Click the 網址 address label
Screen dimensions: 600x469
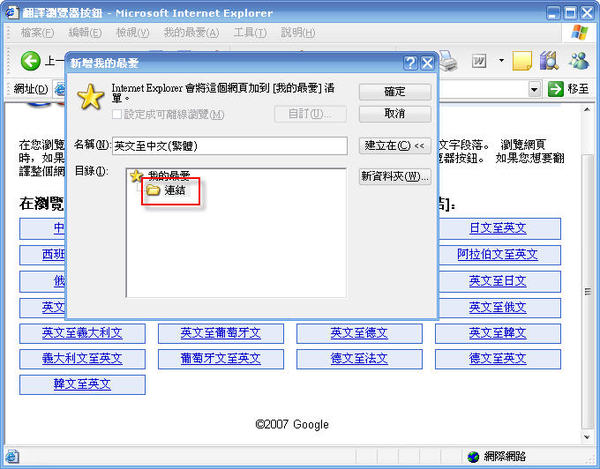[x=31, y=89]
